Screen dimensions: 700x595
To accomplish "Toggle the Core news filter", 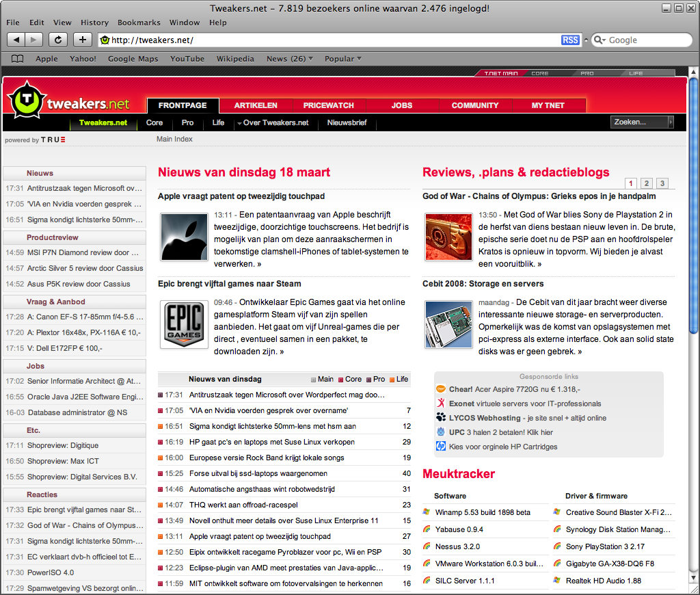I will pyautogui.click(x=350, y=380).
